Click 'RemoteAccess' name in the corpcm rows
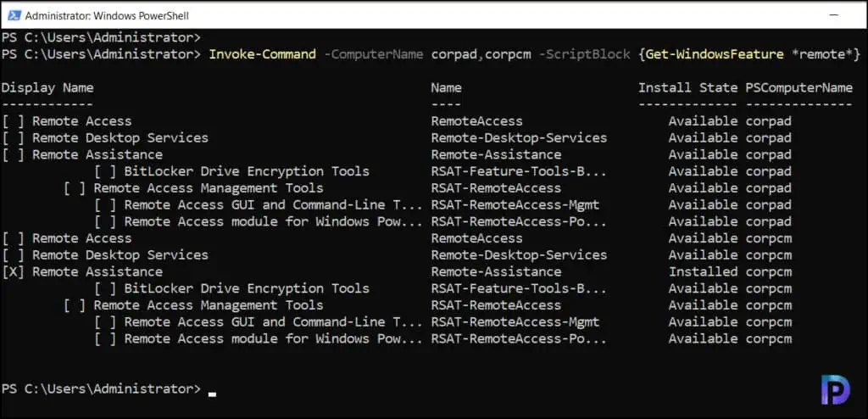Viewport: 868px width, 419px height. pos(476,238)
